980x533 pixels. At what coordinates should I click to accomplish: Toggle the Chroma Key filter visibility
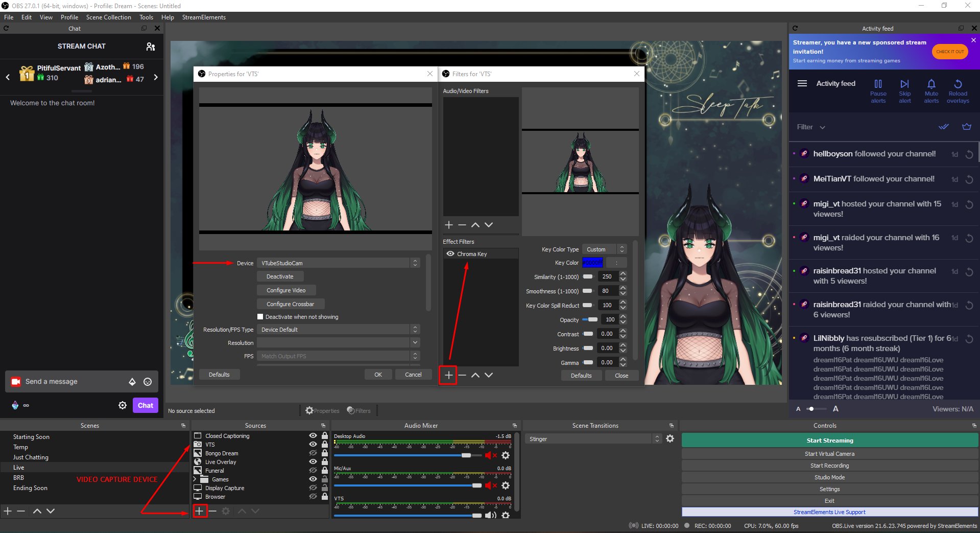pos(450,253)
